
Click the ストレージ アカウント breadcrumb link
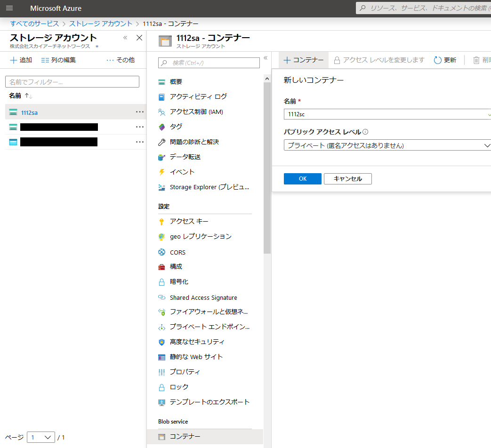pos(101,24)
